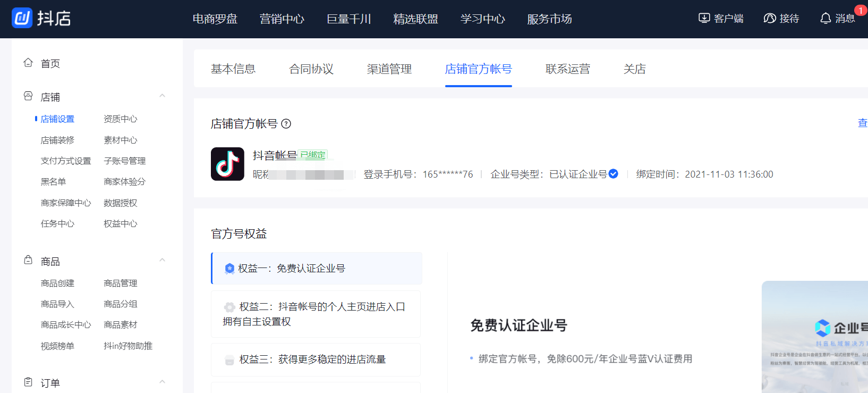The width and height of the screenshot is (868, 393).
Task: Open 商品管理 in sidebar
Action: coord(121,283)
